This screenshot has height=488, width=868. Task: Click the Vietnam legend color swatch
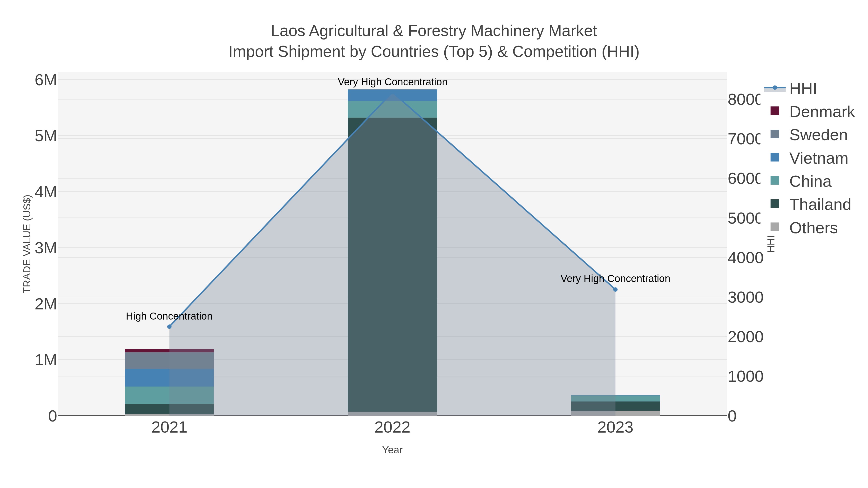coord(775,157)
